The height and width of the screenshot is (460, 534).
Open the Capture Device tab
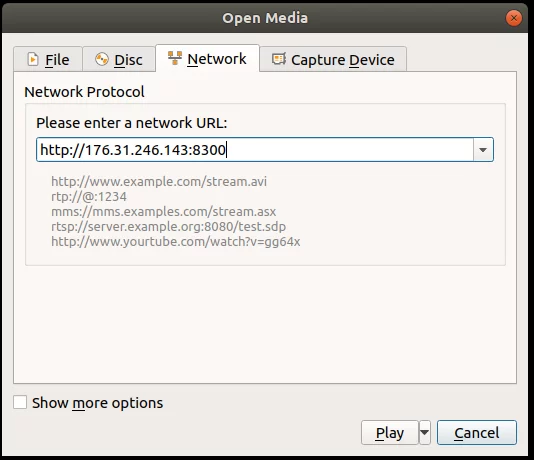333,59
